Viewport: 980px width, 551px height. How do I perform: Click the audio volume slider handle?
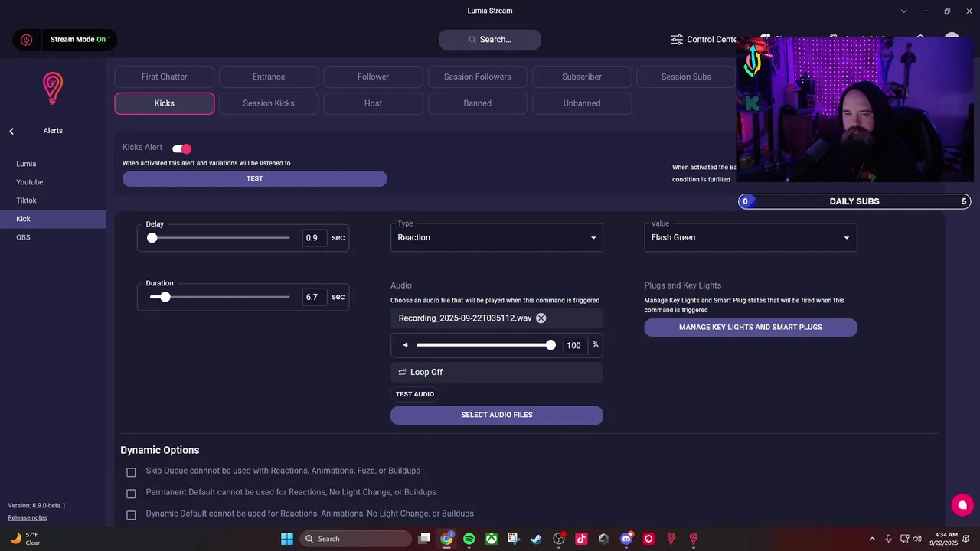550,345
